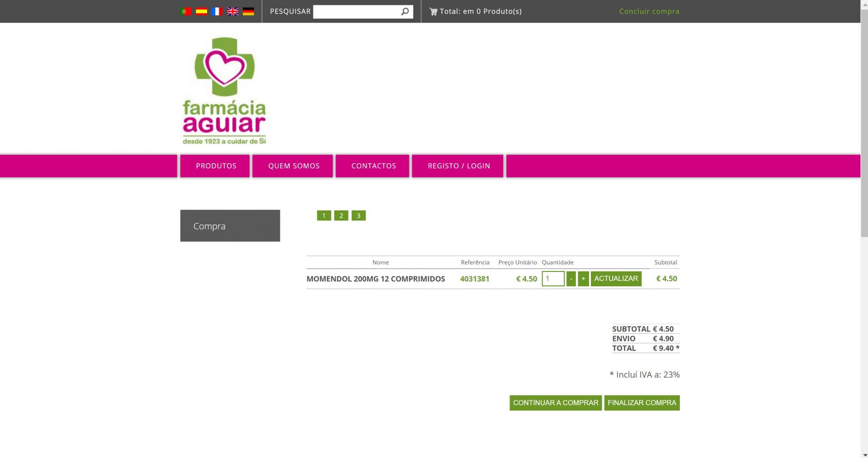The image size is (868, 458).
Task: Select the German flag language
Action: coord(248,11)
